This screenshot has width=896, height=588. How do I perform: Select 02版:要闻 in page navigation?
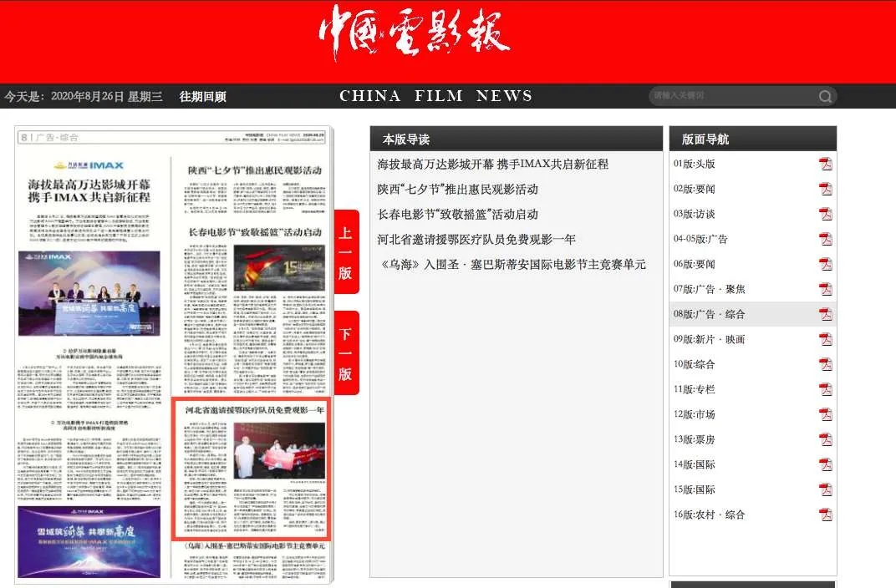(695, 189)
